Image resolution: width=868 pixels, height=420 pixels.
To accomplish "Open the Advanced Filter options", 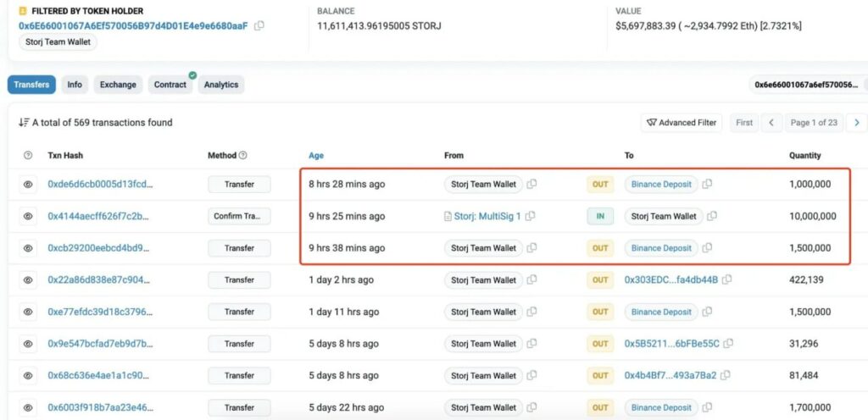I will [682, 123].
